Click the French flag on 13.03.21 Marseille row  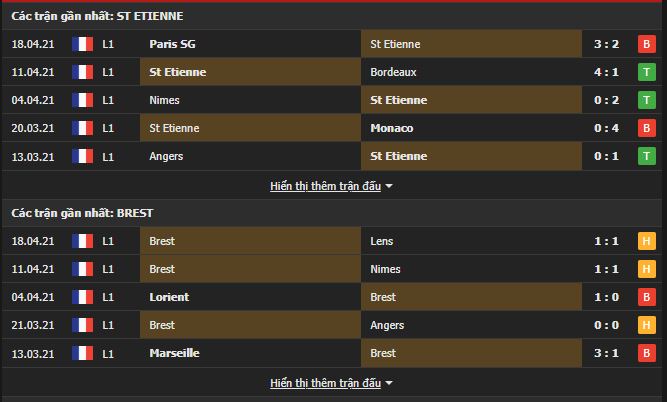(x=83, y=353)
